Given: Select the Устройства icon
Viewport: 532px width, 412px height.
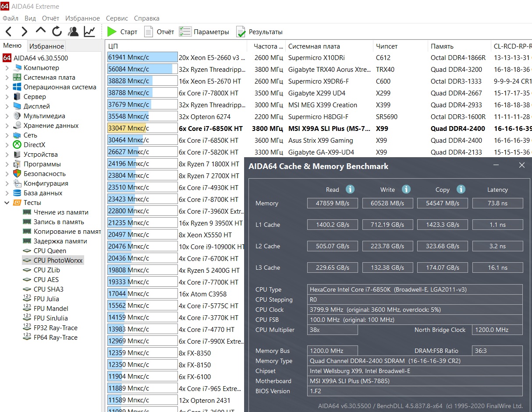Looking at the screenshot, I should [x=17, y=155].
